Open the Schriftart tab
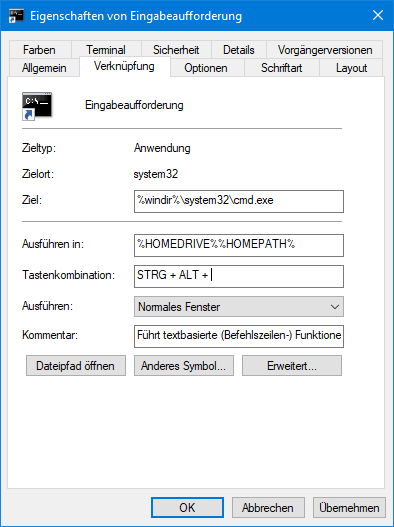394x527 pixels. [x=281, y=68]
